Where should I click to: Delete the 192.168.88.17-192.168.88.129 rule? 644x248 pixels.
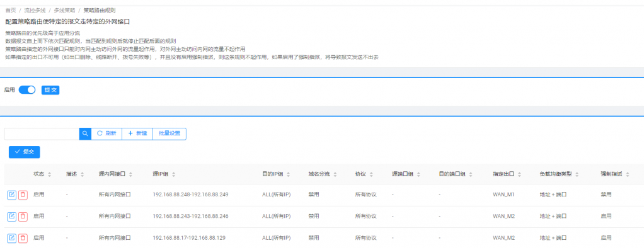coord(23,238)
